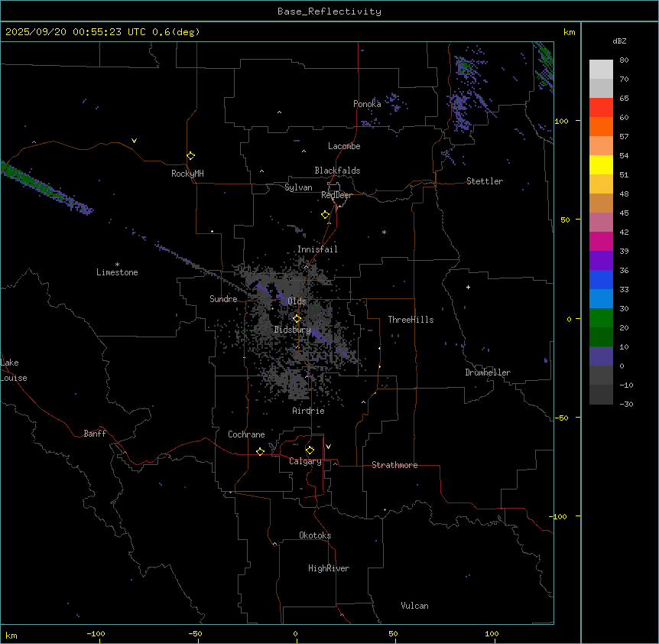Viewport: 659px width, 644px height.
Task: Click the white asterisk marker above Limestone
Action: [117, 264]
